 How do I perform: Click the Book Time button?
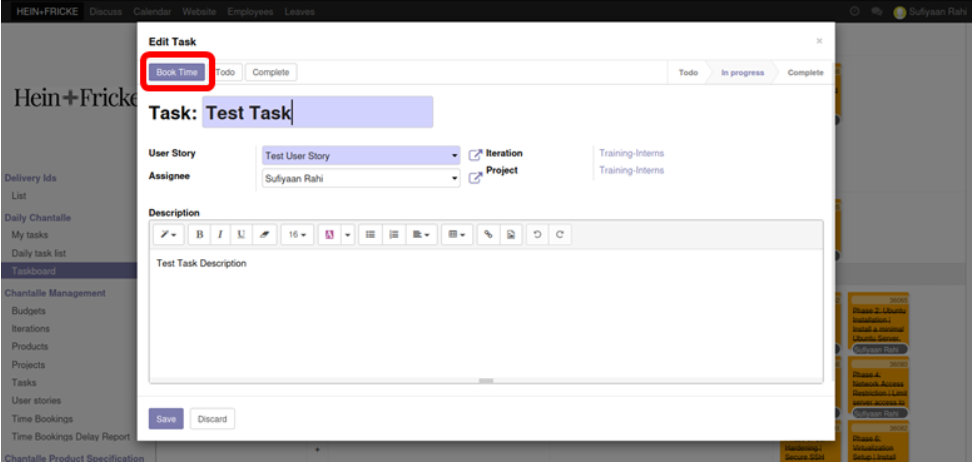coord(177,72)
